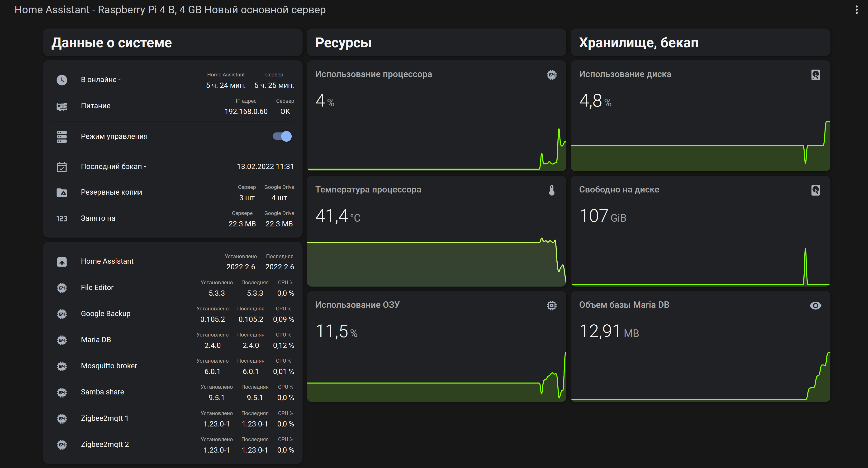This screenshot has height=468, width=868.
Task: Open the 12,91 MB database size value
Action: click(609, 331)
